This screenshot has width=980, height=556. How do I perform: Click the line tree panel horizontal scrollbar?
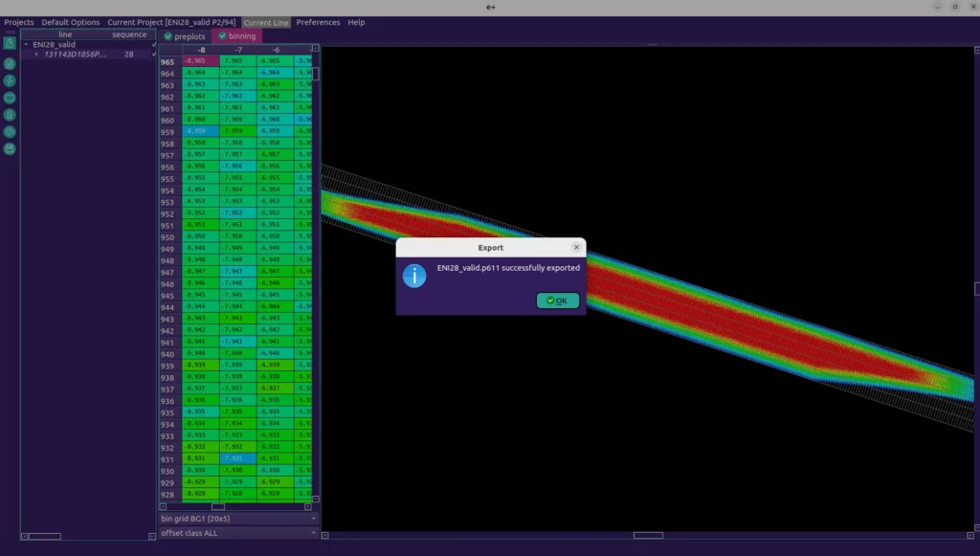[45, 536]
